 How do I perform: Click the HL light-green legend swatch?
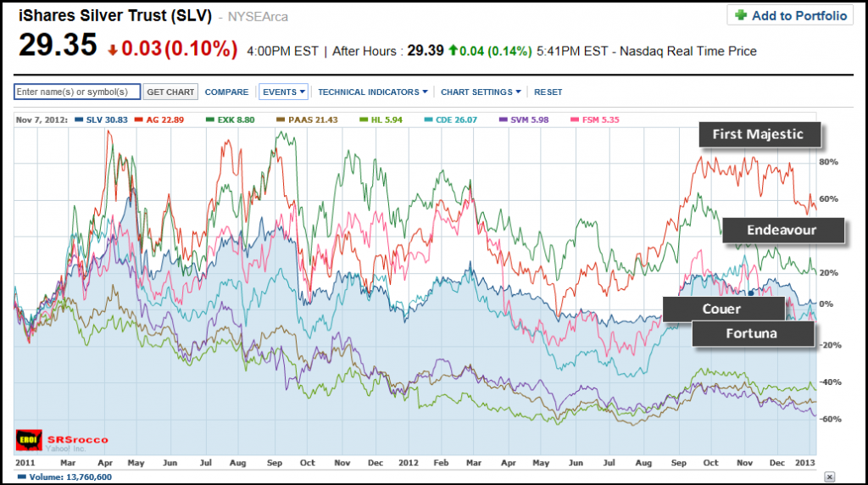pos(364,120)
